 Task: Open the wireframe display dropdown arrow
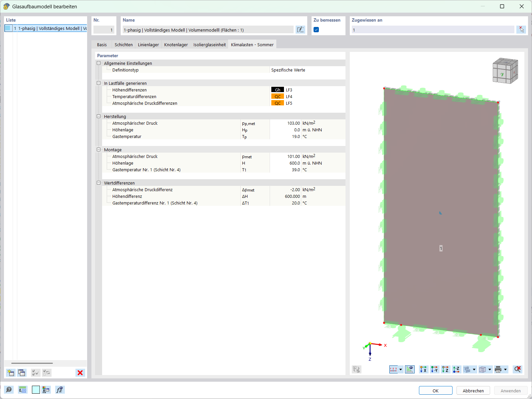[490, 369]
